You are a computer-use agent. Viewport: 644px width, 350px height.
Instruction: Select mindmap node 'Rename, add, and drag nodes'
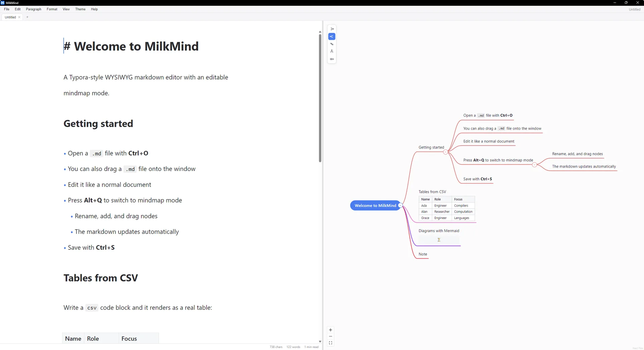[x=577, y=154]
